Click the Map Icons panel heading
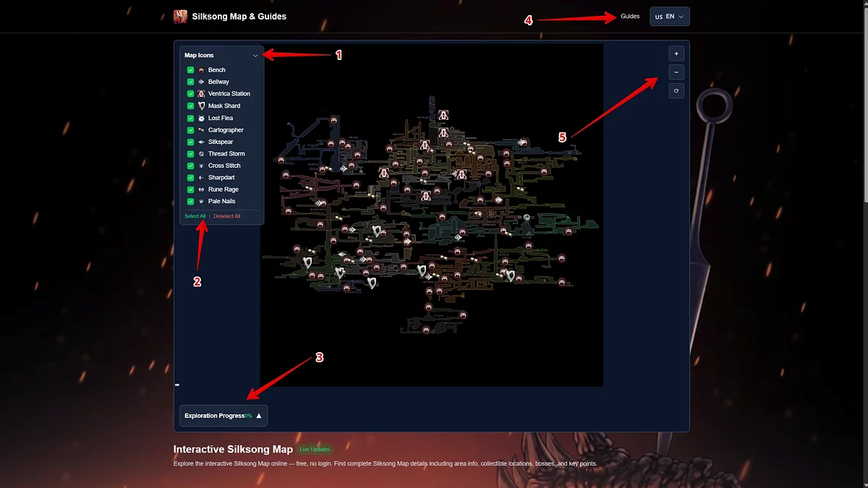 [199, 56]
